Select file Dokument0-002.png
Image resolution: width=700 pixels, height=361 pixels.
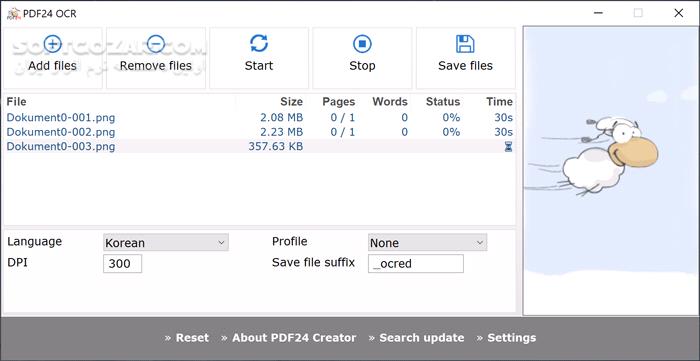[x=61, y=132]
